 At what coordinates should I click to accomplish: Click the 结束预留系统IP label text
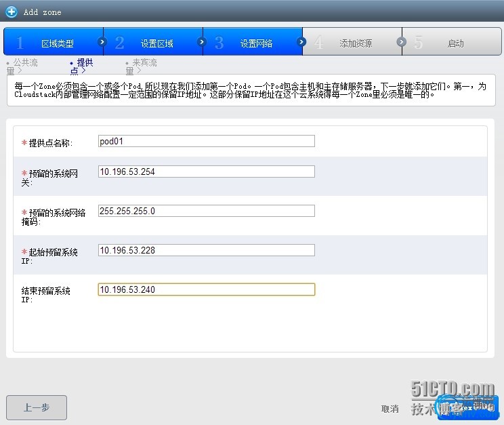coord(45,295)
